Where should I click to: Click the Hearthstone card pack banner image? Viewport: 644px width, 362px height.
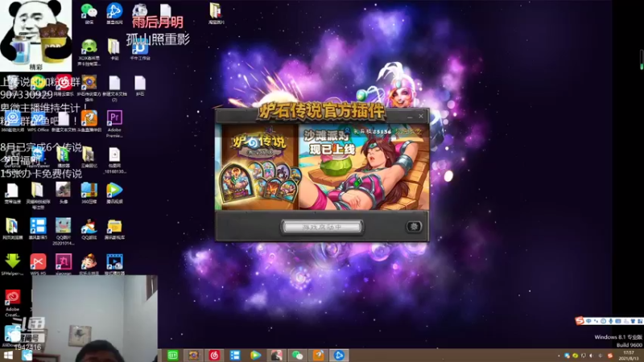259,167
